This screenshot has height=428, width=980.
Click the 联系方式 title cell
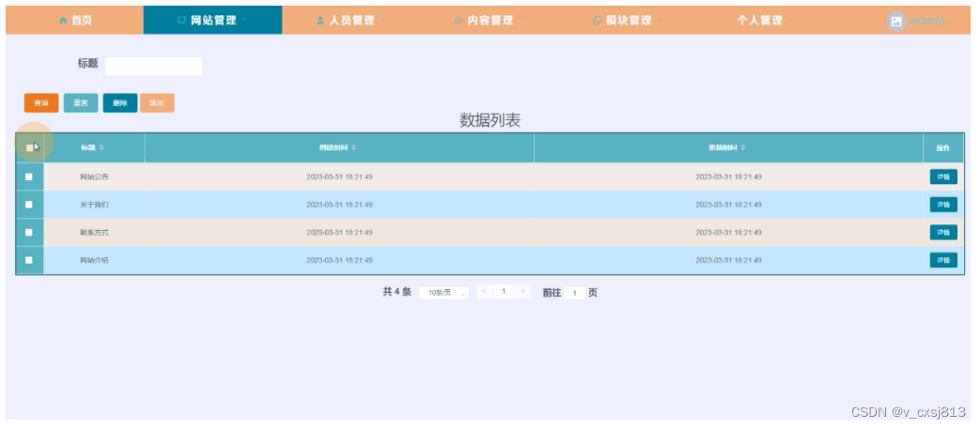(94, 232)
